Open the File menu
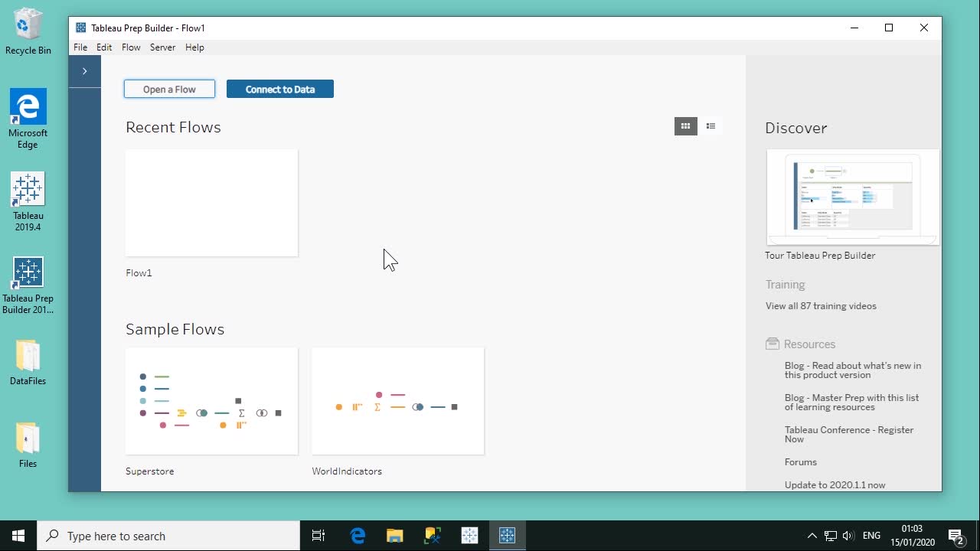 tap(80, 47)
